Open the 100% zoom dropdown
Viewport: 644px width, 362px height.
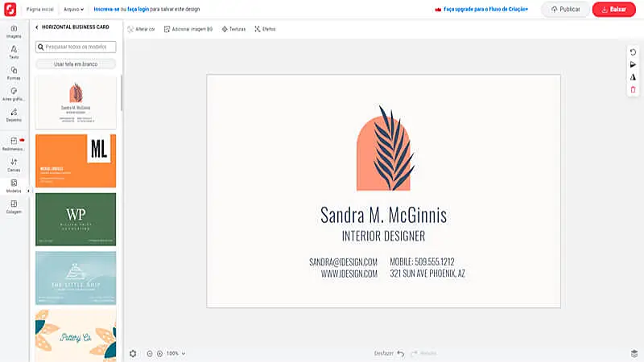(x=175, y=353)
